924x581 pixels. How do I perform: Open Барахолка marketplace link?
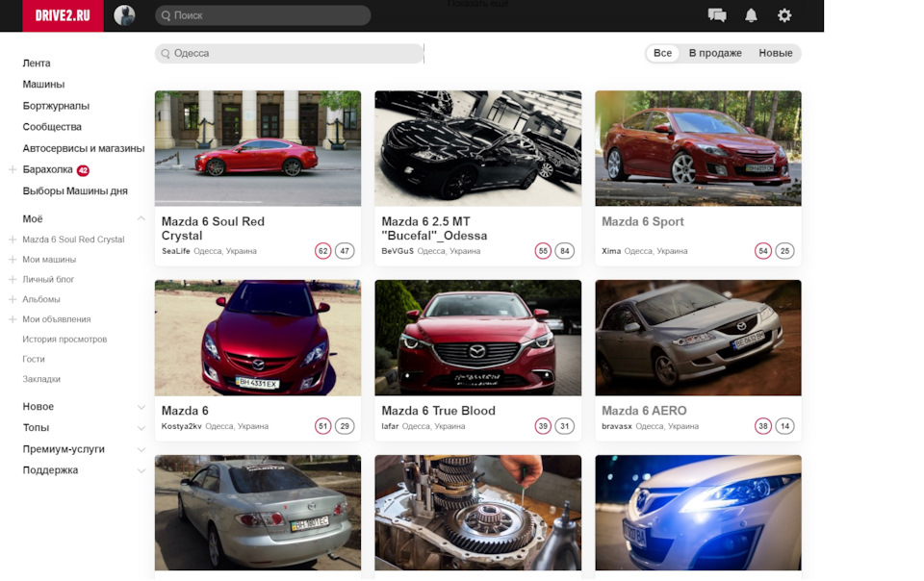pyautogui.click(x=48, y=169)
